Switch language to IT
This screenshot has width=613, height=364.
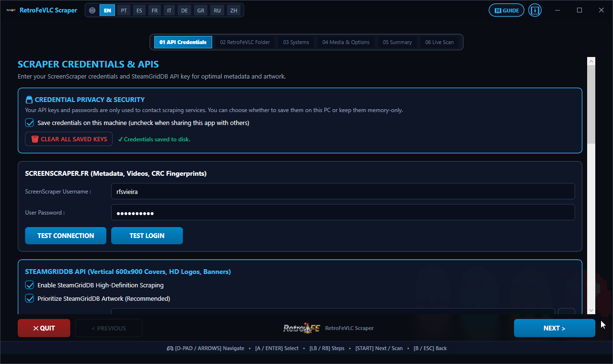170,10
